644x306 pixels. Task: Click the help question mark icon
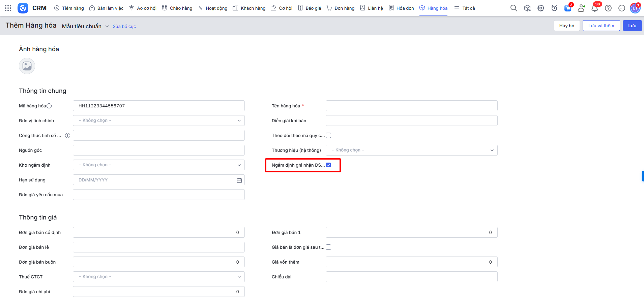click(608, 8)
